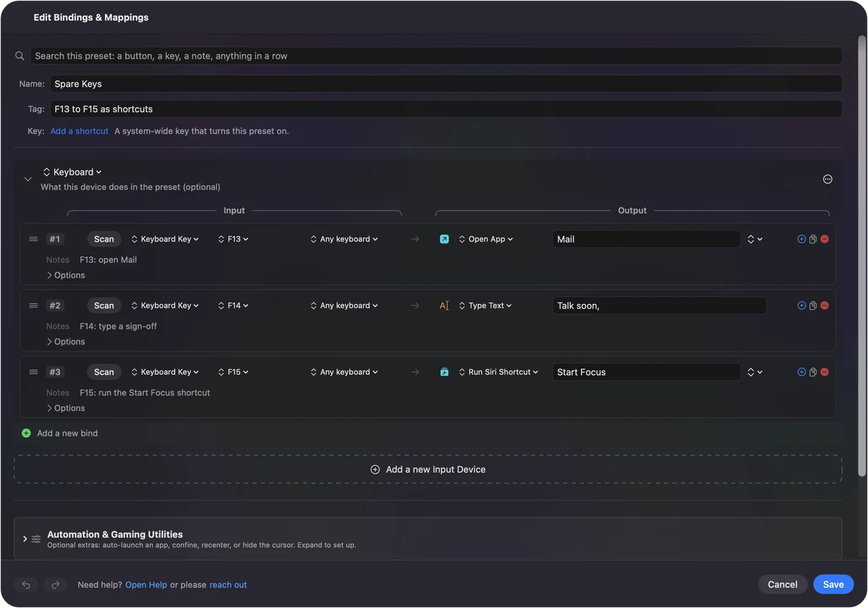The height and width of the screenshot is (608, 868).
Task: Click the Open Help link
Action: pyautogui.click(x=146, y=584)
